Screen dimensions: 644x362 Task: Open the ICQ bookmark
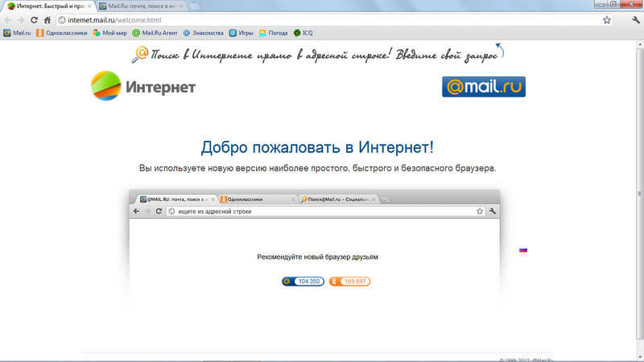pyautogui.click(x=303, y=33)
